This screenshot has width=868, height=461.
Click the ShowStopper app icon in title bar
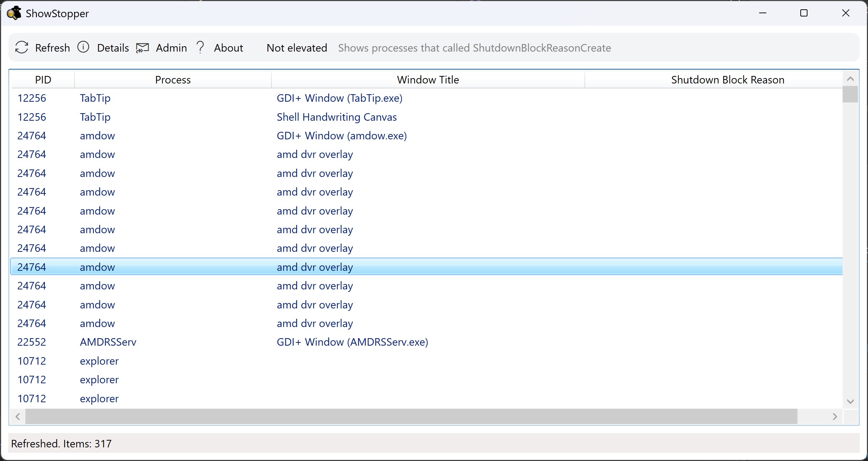pyautogui.click(x=14, y=13)
